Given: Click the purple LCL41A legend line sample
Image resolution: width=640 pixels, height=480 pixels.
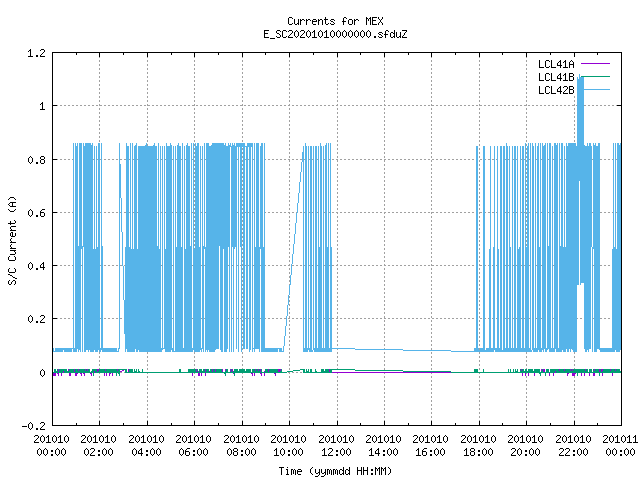Looking at the screenshot, I should pos(595,64).
